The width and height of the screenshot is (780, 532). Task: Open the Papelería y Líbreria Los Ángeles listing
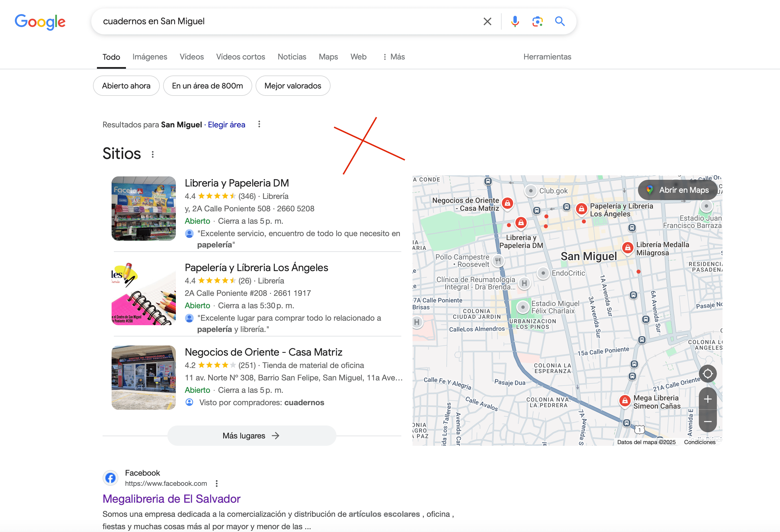[256, 268]
